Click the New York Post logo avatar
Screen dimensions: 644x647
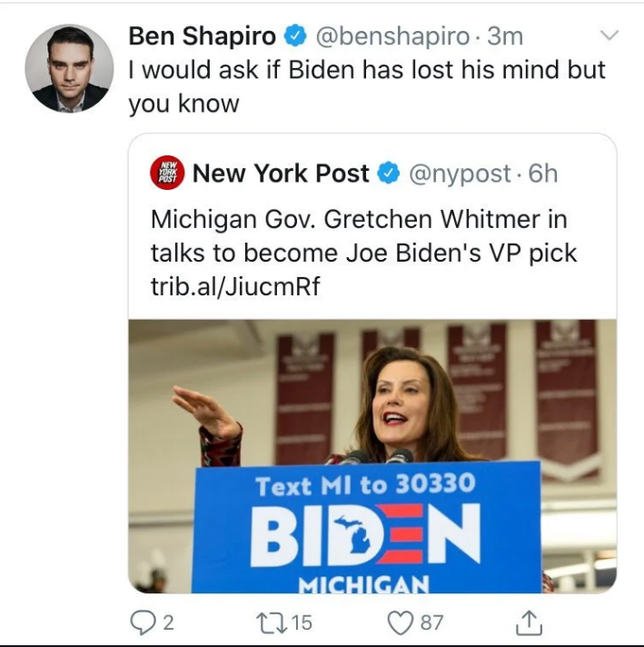pyautogui.click(x=167, y=173)
